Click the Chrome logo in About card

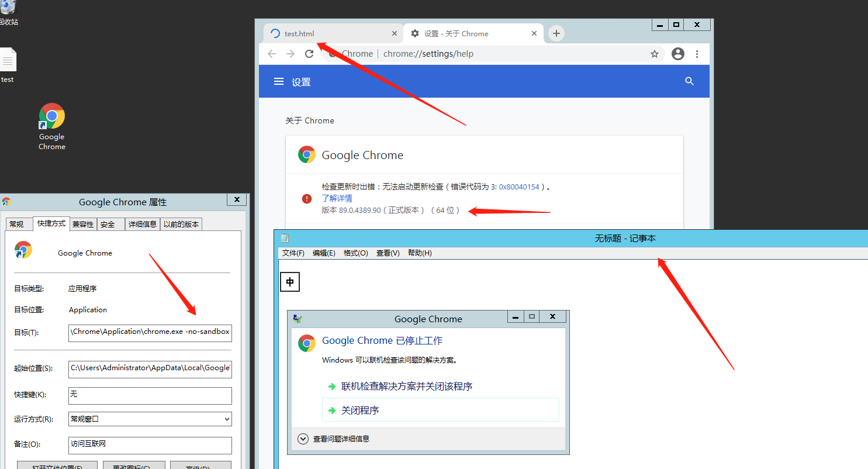tap(307, 154)
